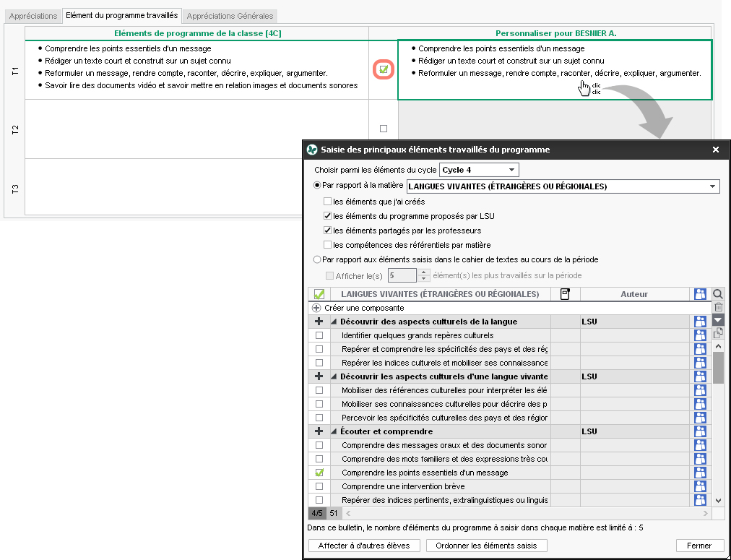Uncheck the T1 personalization checkbox

[384, 69]
